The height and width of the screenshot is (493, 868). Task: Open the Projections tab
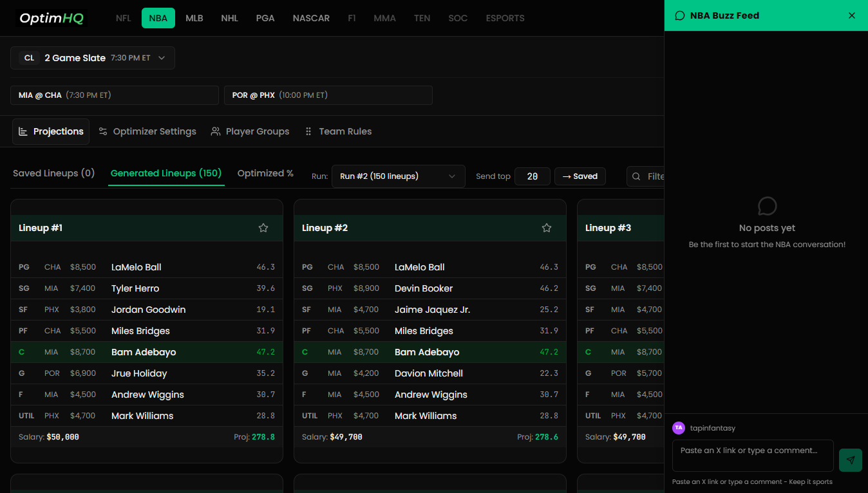coord(51,131)
